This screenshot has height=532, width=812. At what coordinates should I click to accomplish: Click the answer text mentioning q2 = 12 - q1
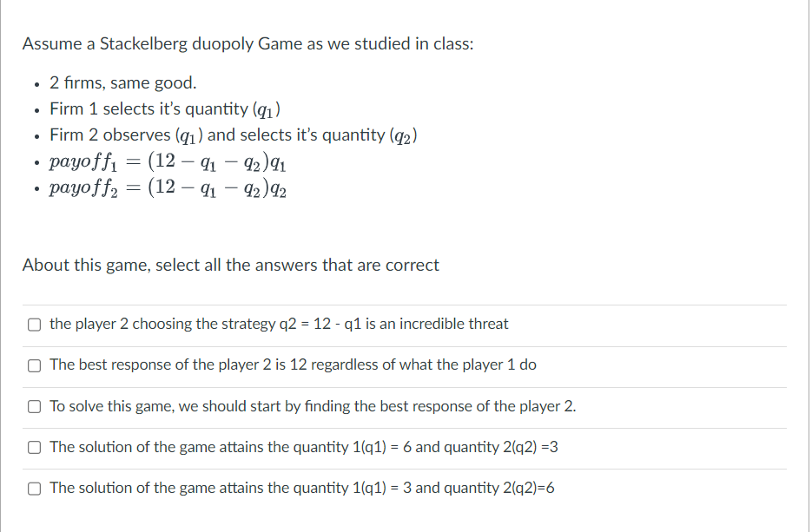(278, 324)
